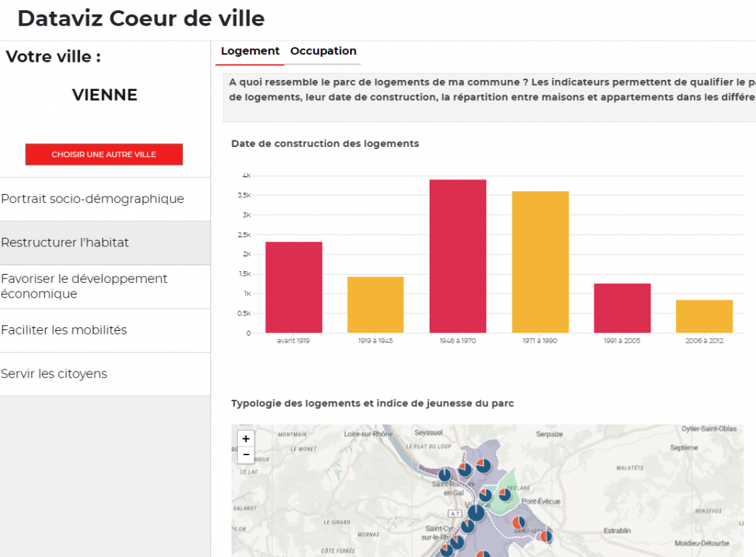
Task: Click the '1946 à 1970' axis label
Action: (x=457, y=341)
